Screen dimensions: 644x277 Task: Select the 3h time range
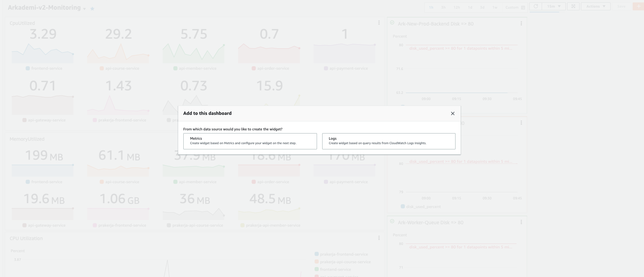(x=443, y=7)
